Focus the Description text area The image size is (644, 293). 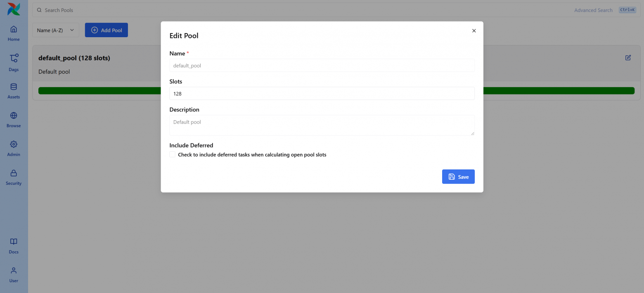point(322,125)
